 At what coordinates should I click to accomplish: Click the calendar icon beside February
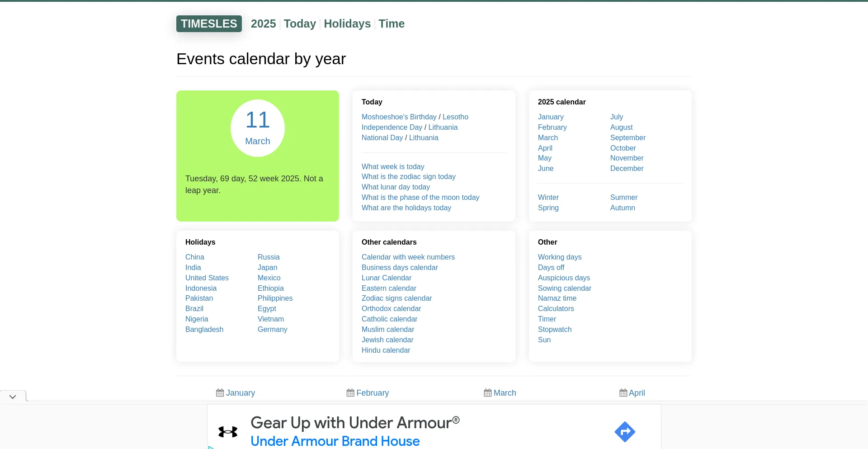coord(350,393)
